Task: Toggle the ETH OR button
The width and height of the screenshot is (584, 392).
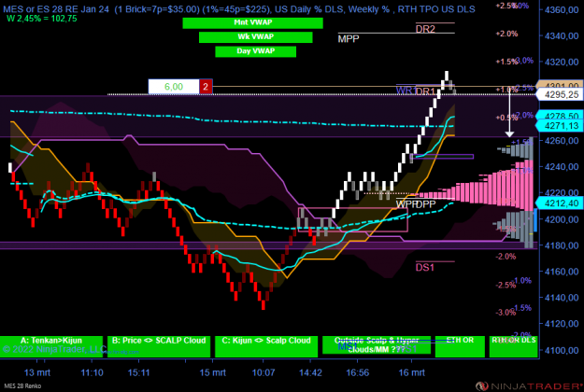Action: click(x=460, y=346)
